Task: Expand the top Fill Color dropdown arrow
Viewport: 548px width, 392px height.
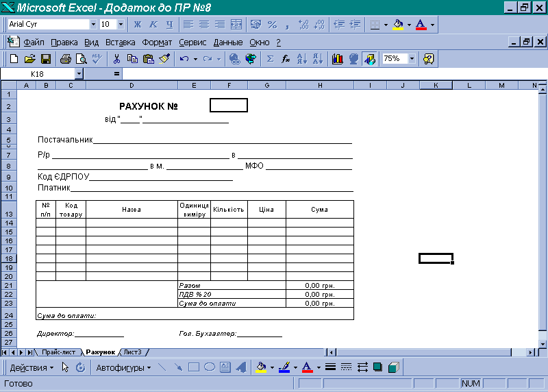Action: (x=409, y=25)
